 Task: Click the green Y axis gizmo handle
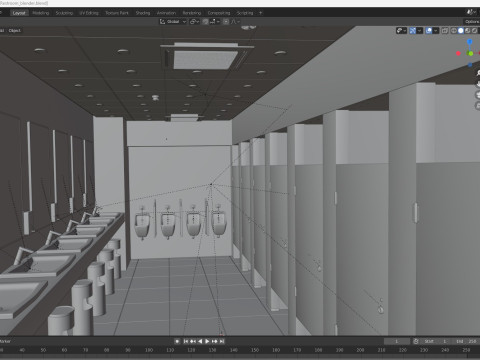pyautogui.click(x=470, y=53)
